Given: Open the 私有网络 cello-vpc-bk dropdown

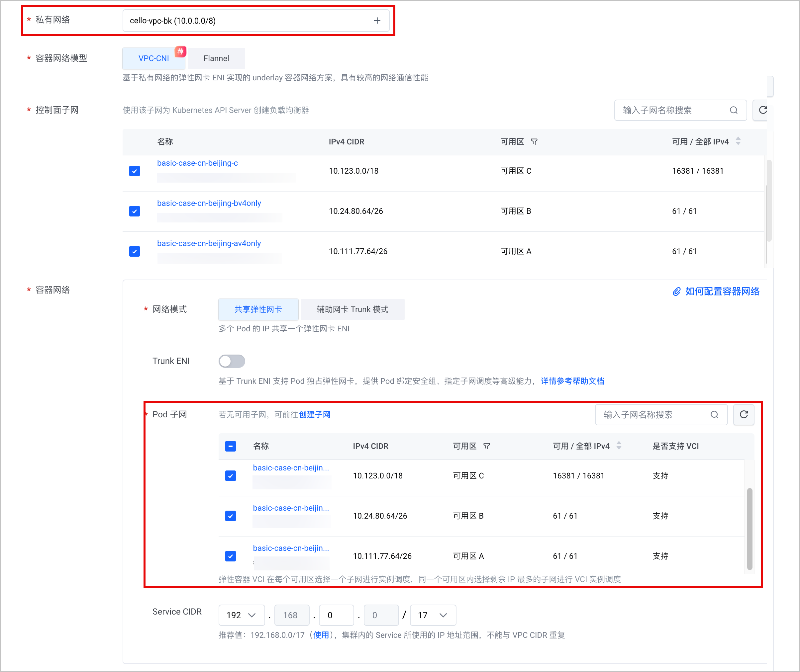Looking at the screenshot, I should click(256, 21).
